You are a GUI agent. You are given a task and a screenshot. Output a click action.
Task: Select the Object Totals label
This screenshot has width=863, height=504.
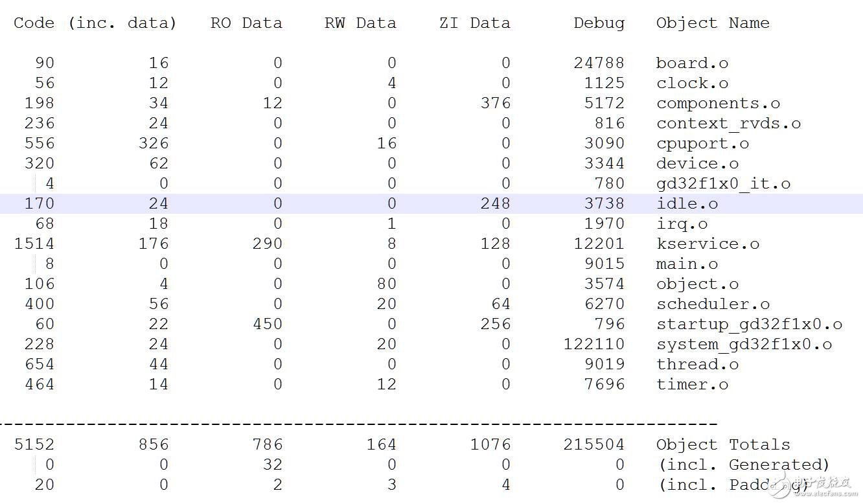point(723,445)
